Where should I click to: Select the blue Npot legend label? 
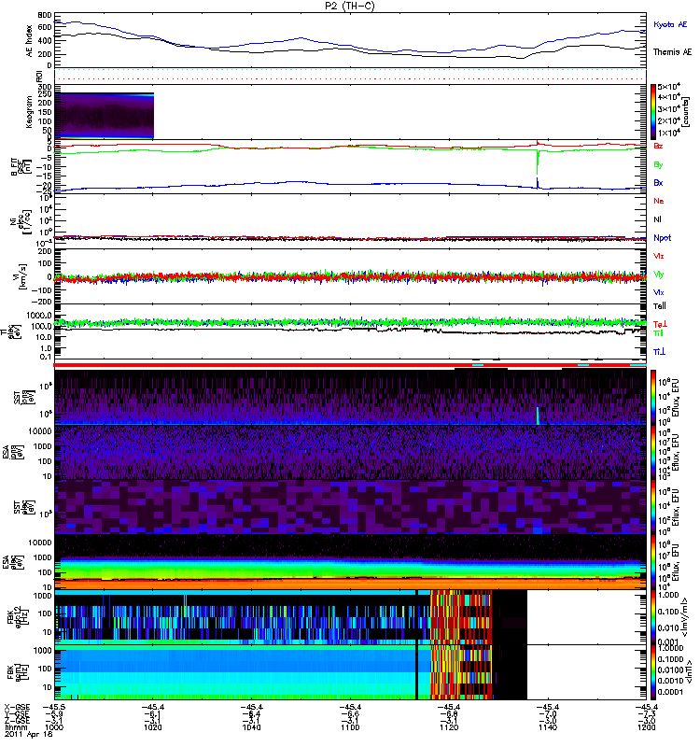(662, 238)
